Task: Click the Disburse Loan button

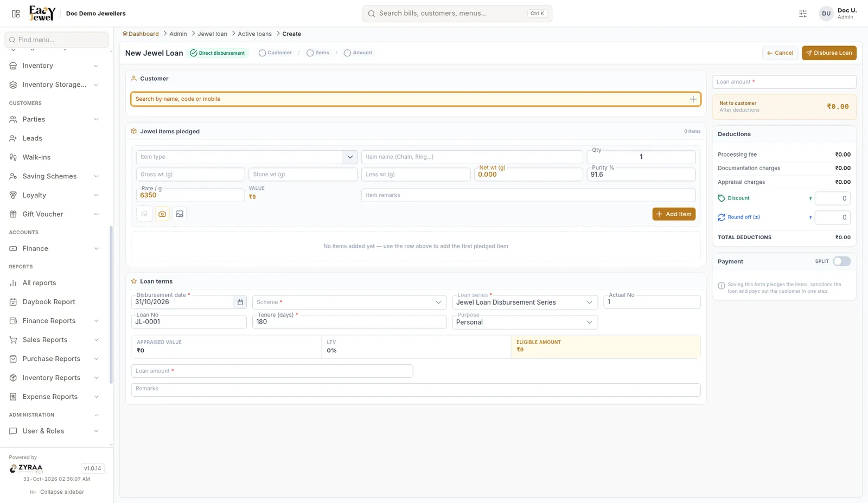Action: 829,53
